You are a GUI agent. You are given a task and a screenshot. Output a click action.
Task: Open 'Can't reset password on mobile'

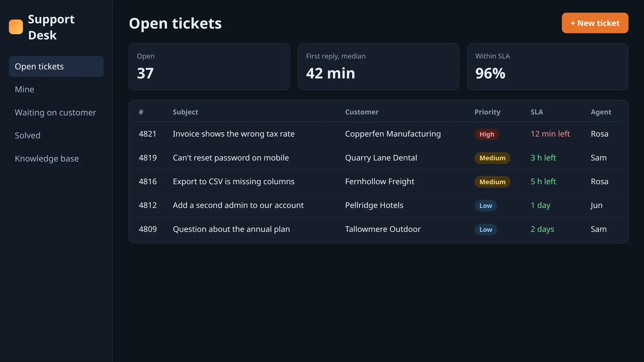(231, 158)
